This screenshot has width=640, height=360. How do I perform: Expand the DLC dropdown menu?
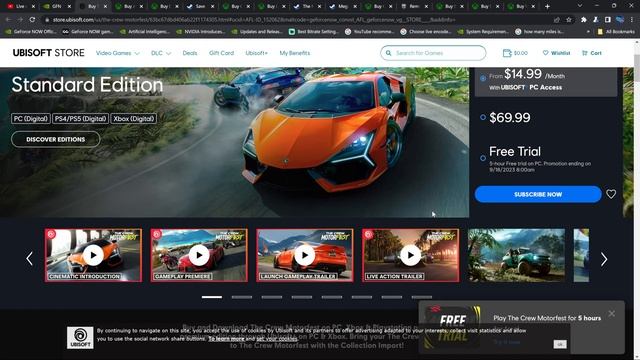click(x=161, y=53)
